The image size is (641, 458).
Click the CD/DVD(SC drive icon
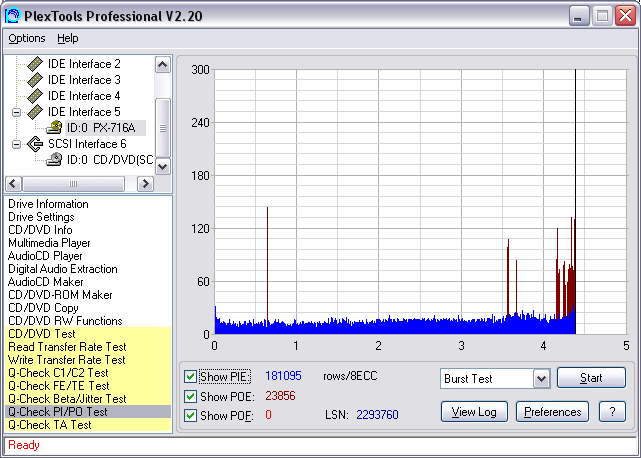pos(54,159)
